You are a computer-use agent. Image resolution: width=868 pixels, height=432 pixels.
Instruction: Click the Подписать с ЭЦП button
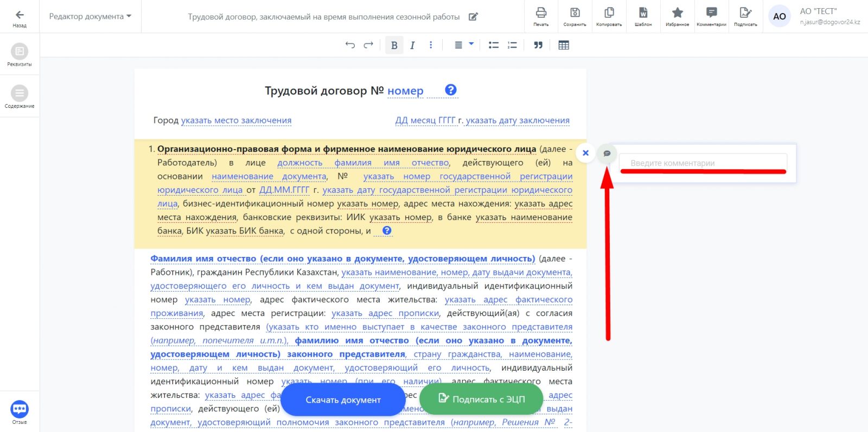(481, 399)
